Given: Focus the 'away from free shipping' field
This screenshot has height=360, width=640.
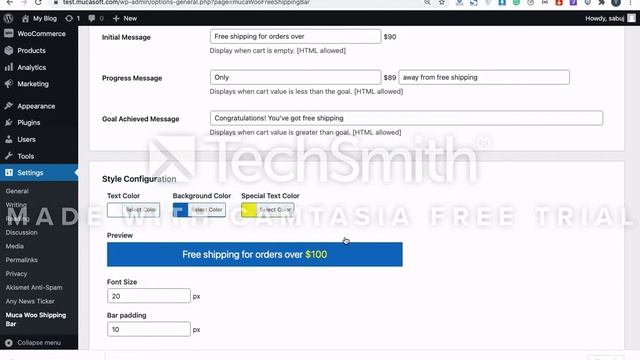Looking at the screenshot, I should [484, 77].
